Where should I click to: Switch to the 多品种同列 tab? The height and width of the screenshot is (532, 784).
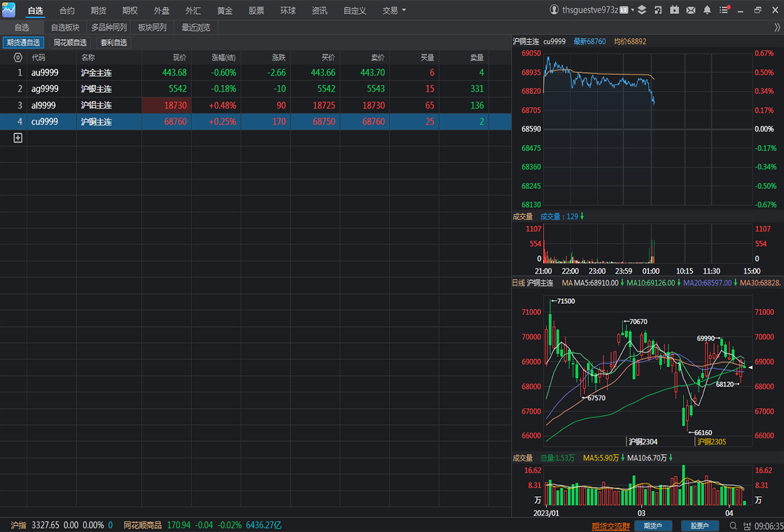click(108, 27)
